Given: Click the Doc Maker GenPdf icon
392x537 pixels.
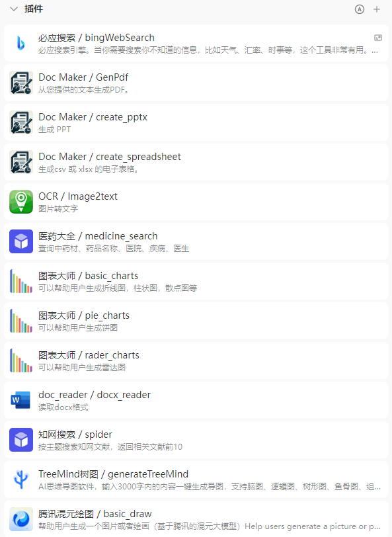Looking at the screenshot, I should (21, 83).
